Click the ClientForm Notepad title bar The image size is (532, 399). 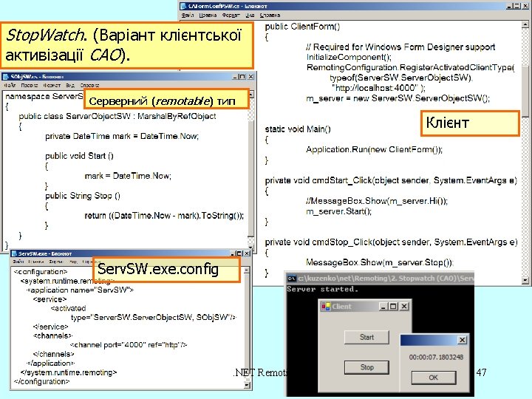pos(353,6)
